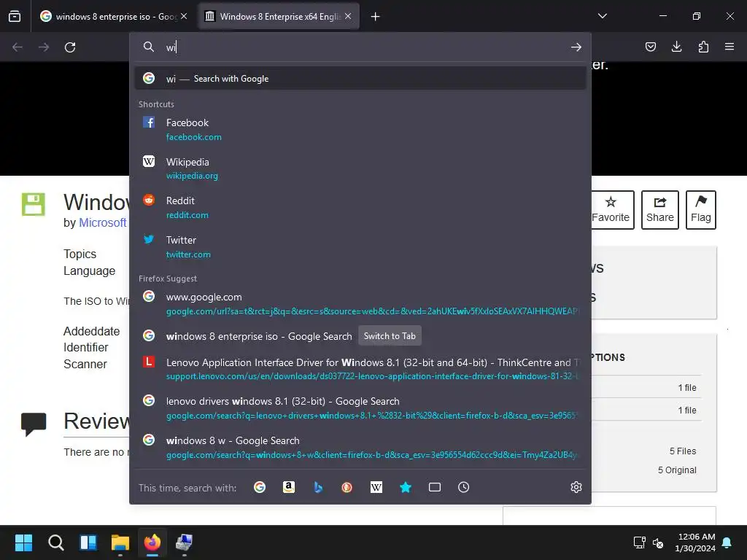Open search settings gear icon

576,487
